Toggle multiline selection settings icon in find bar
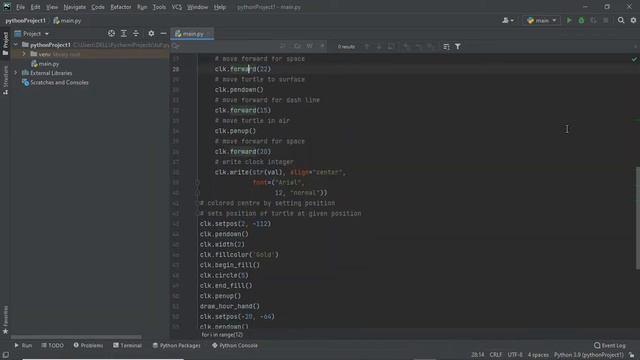 446,47
